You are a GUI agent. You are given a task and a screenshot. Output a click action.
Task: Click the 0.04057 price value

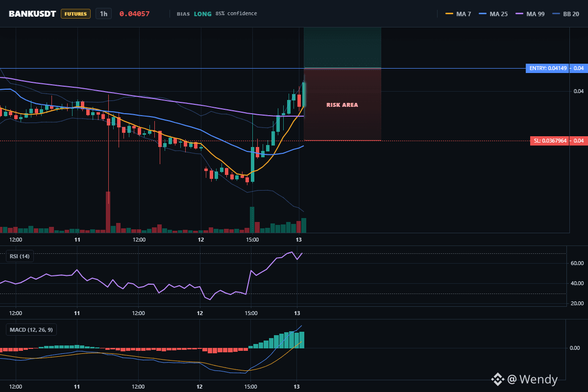134,14
